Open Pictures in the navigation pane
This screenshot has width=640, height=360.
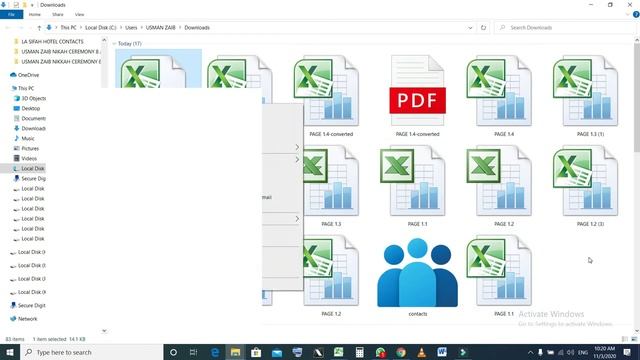pos(27,149)
